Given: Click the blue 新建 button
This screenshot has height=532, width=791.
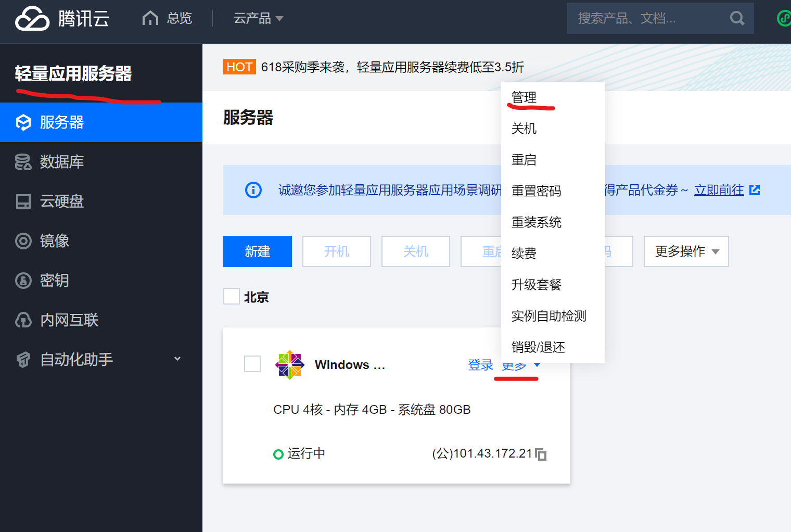Looking at the screenshot, I should (x=258, y=251).
